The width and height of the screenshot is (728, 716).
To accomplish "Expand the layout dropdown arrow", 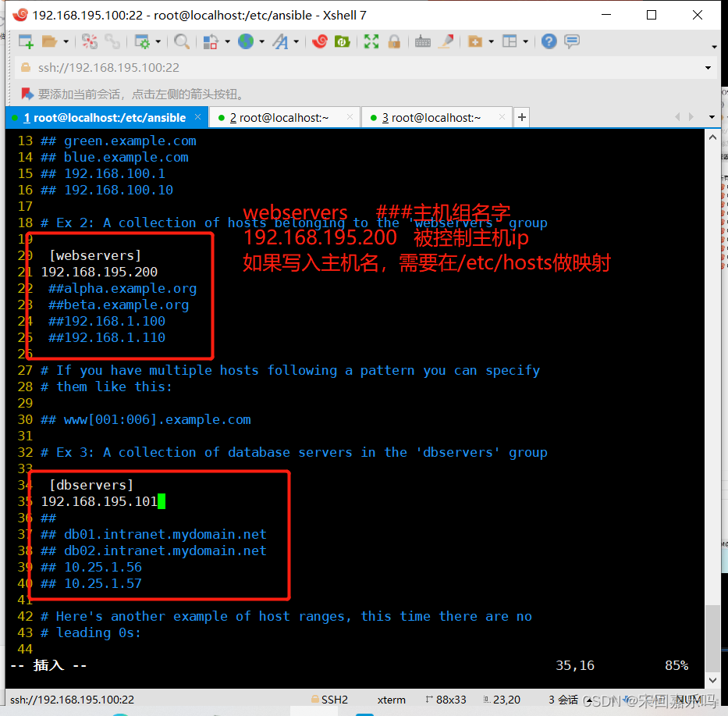I will click(x=526, y=42).
